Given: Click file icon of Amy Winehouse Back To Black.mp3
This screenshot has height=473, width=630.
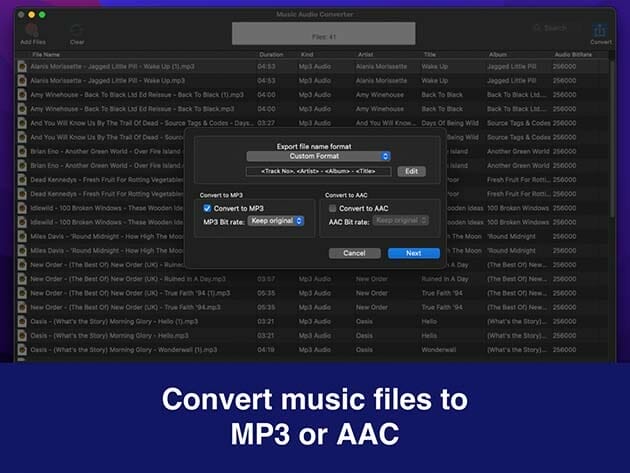Looking at the screenshot, I should pos(22,108).
